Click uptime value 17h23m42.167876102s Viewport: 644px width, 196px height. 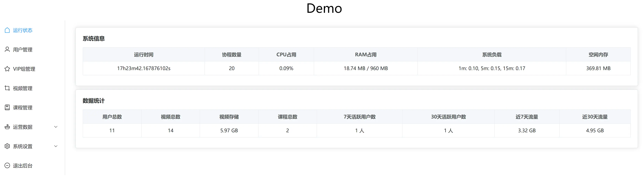(144, 68)
